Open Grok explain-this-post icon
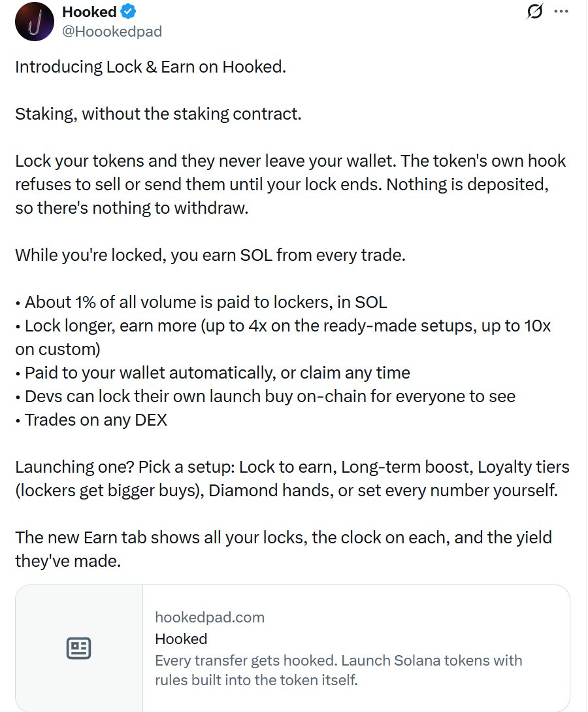The image size is (588, 712). (x=534, y=11)
